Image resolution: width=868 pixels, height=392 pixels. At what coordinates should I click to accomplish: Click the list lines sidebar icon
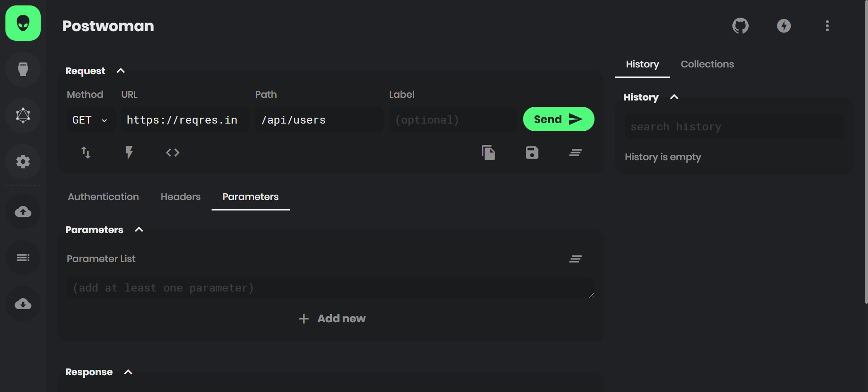[x=23, y=258]
